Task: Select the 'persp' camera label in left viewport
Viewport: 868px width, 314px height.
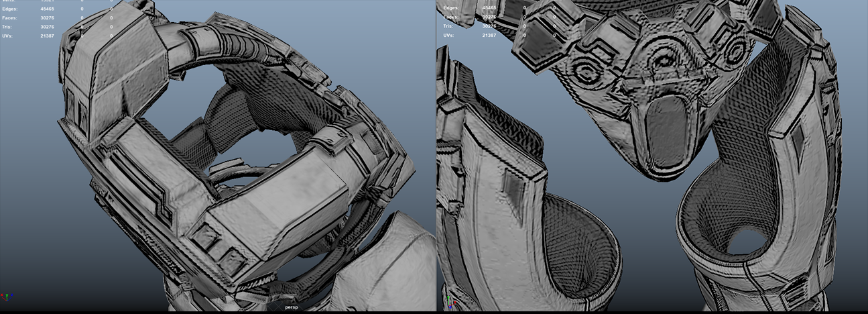Action: [291, 307]
